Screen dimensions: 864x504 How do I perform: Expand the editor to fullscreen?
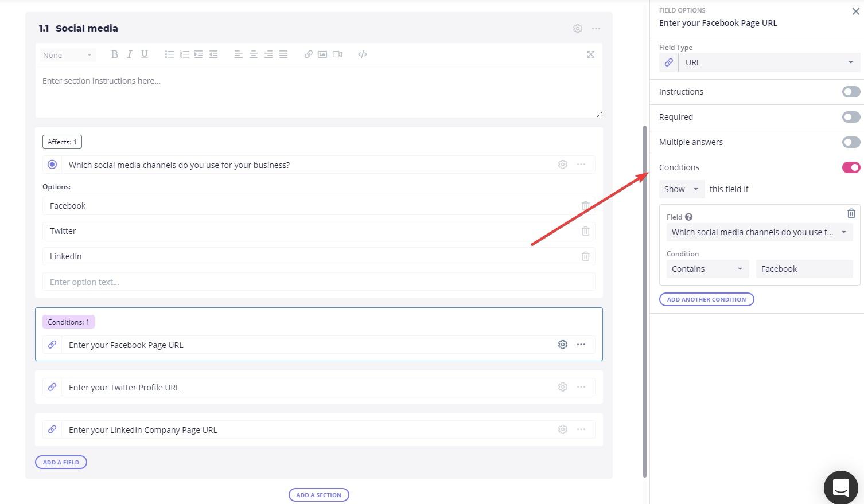(x=591, y=54)
